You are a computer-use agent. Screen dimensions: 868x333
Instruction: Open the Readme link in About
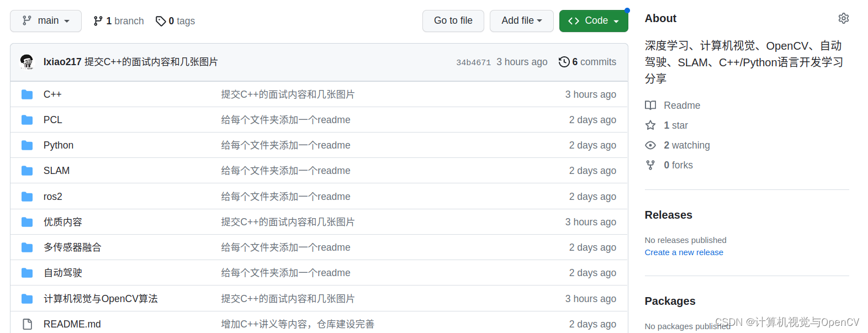click(682, 105)
